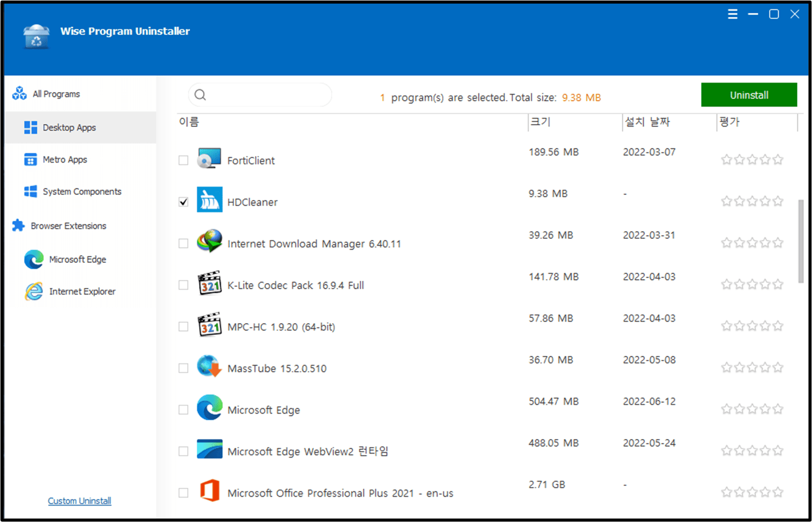Open the Custom Uninstall link

[80, 501]
